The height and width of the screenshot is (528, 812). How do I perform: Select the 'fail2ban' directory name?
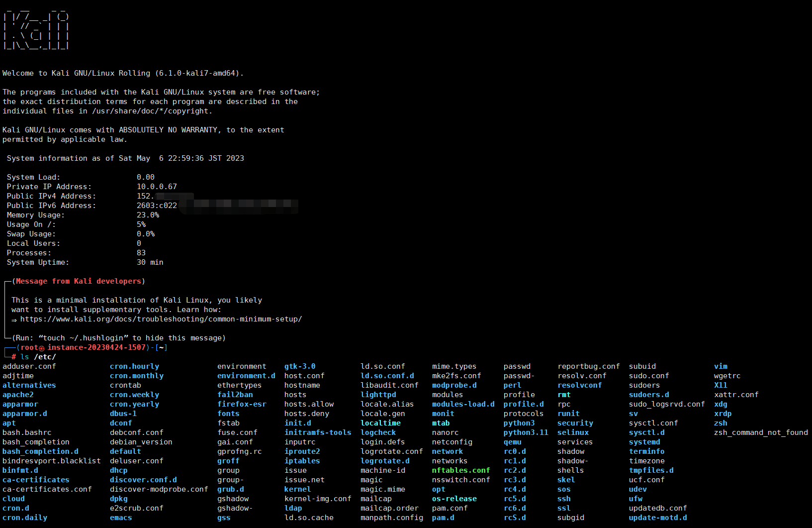[235, 395]
